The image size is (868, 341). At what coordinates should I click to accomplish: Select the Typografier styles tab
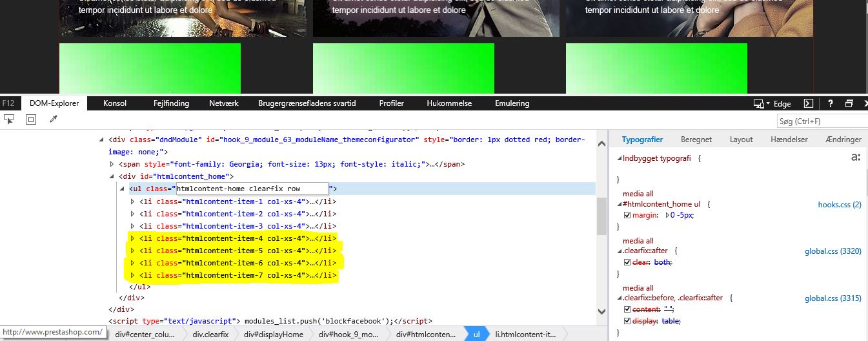pyautogui.click(x=642, y=139)
